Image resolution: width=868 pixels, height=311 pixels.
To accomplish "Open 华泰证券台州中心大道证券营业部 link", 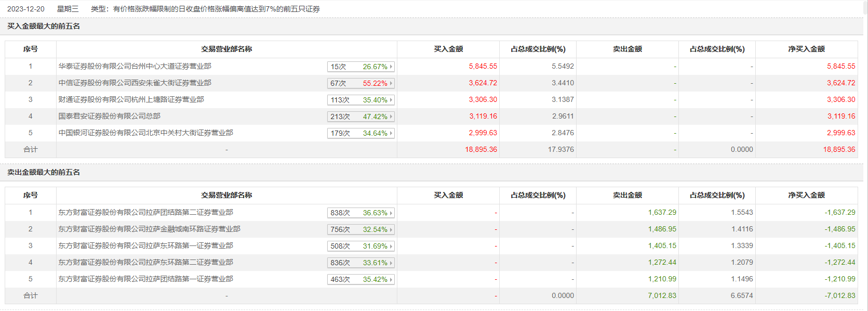I will point(135,67).
